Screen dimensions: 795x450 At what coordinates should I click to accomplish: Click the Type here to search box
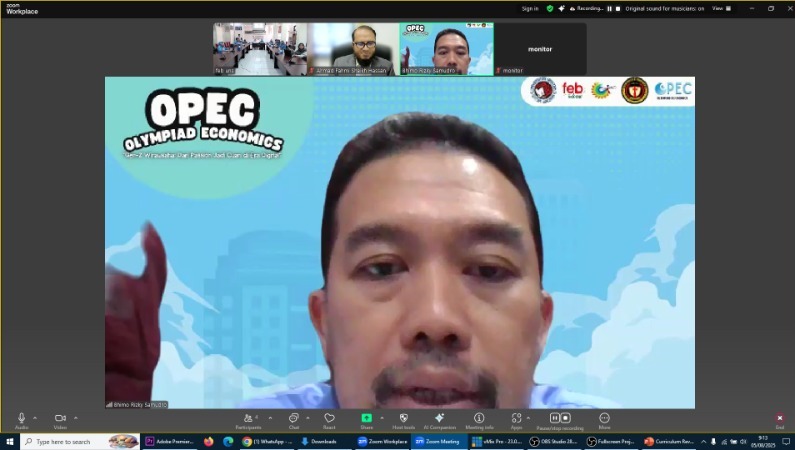coord(80,441)
